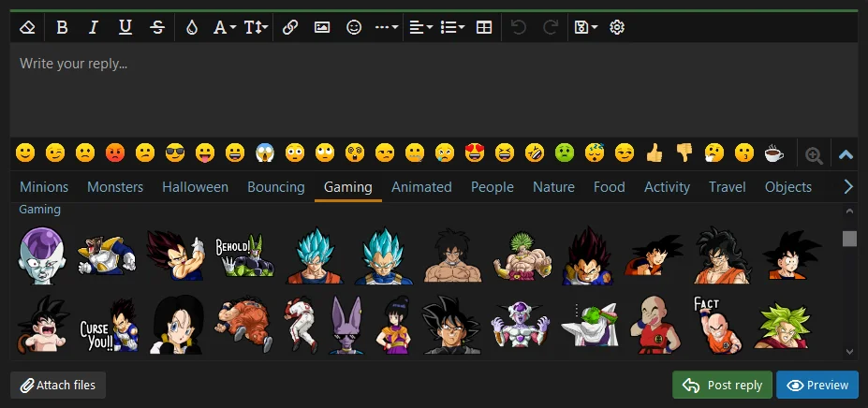Insert the red angry face smiley

(115, 153)
